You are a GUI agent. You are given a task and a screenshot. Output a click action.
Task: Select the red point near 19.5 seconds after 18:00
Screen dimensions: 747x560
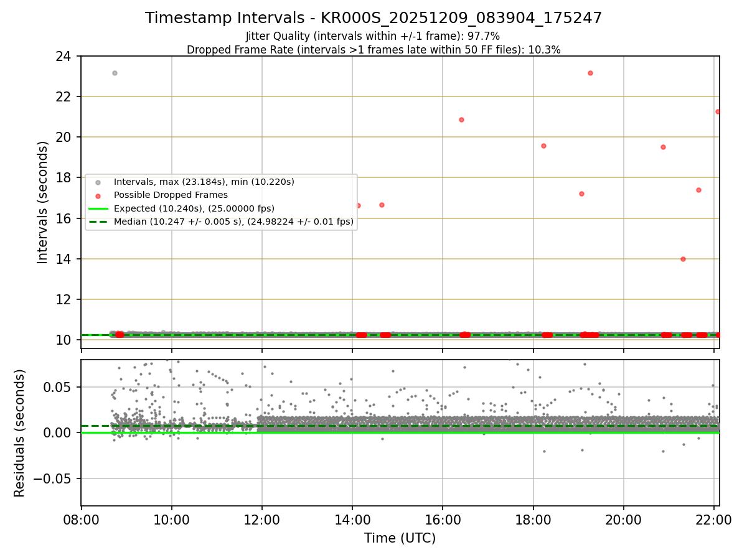click(x=543, y=146)
